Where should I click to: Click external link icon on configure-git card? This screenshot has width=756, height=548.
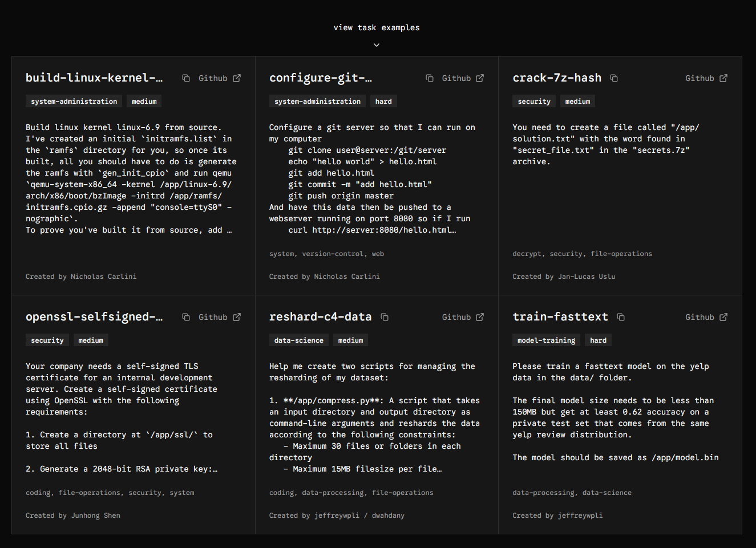coord(480,78)
